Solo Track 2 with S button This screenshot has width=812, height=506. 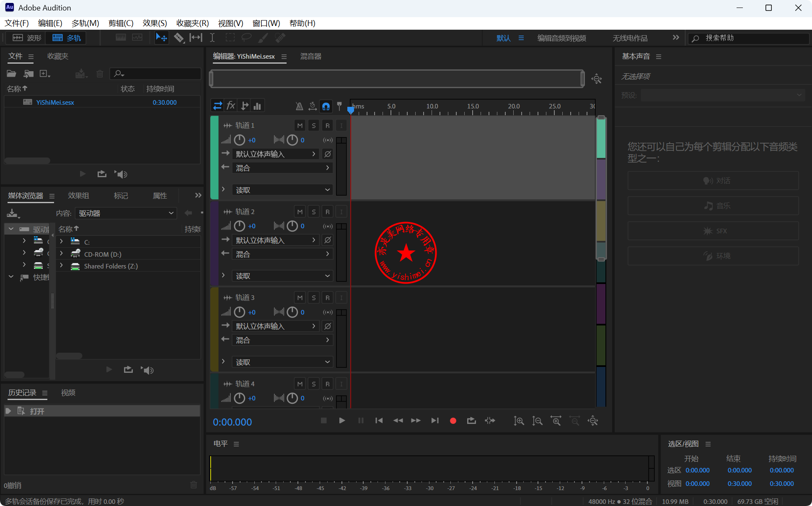tap(314, 212)
